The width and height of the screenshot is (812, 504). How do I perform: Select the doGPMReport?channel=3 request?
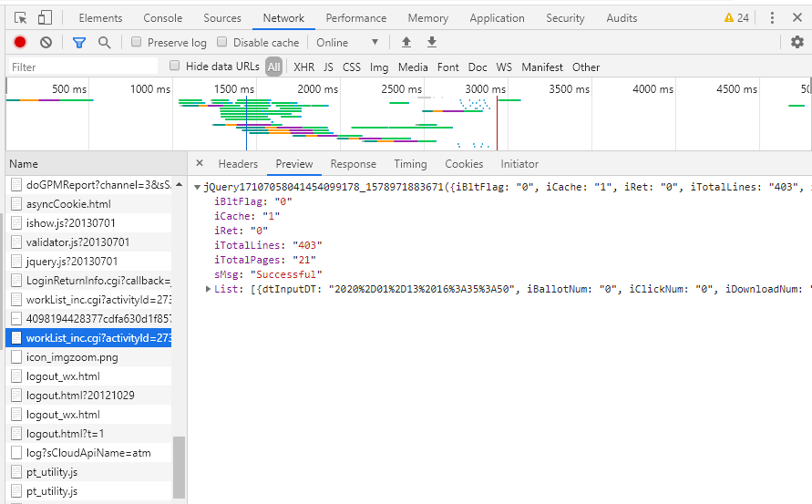(88, 185)
